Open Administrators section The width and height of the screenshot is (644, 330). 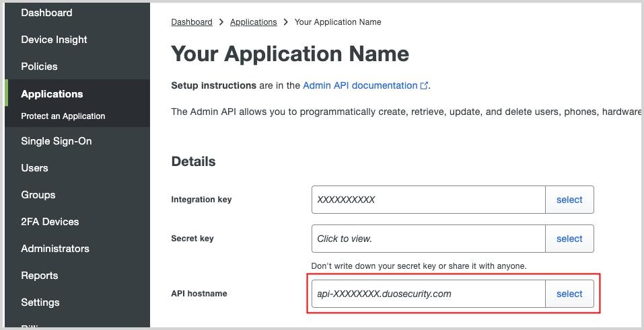click(x=55, y=249)
